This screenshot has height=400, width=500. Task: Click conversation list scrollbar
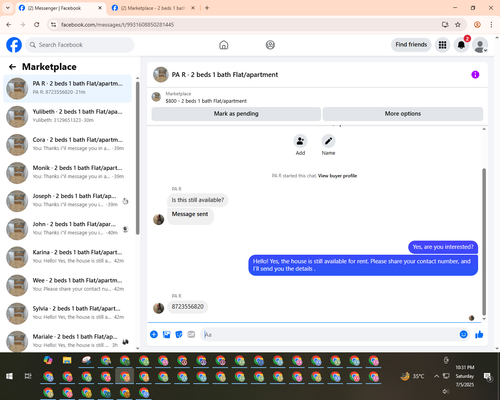click(x=137, y=158)
